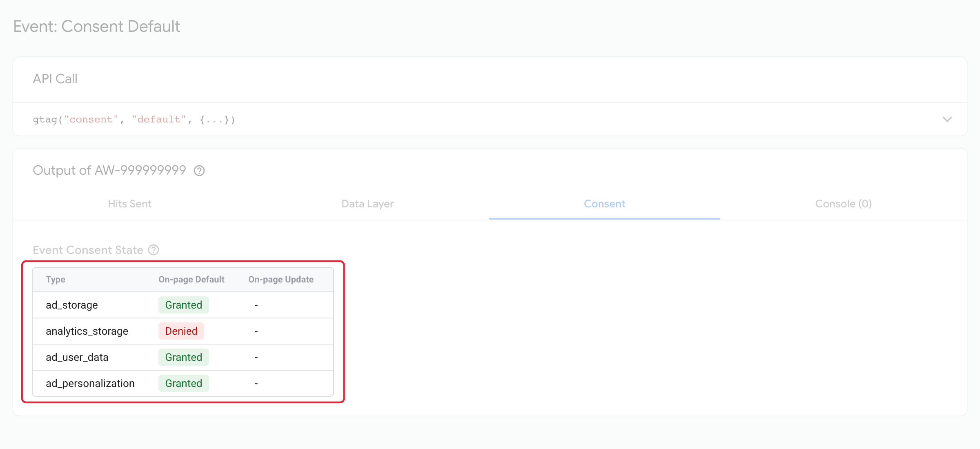The width and height of the screenshot is (980, 449).
Task: Click the On-page Update dash for ad_storage
Action: coord(256,305)
